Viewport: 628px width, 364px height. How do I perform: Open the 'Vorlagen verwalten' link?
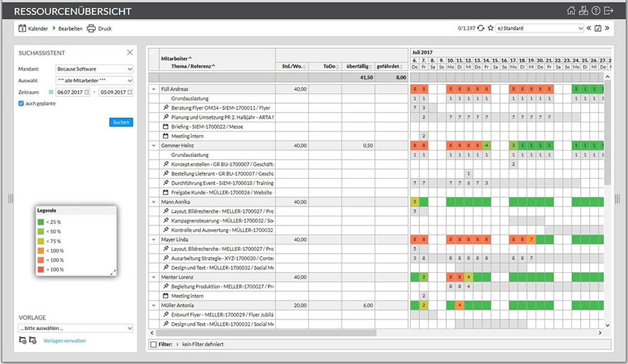pyautogui.click(x=64, y=341)
